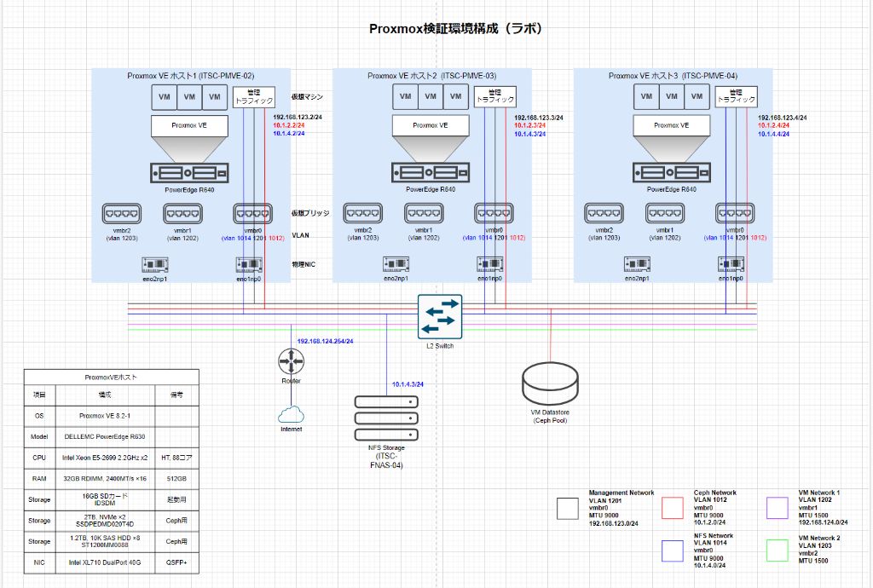The image size is (873, 588).
Task: Click the 管理トラフィック label on ホスト3
Action: coord(735,96)
